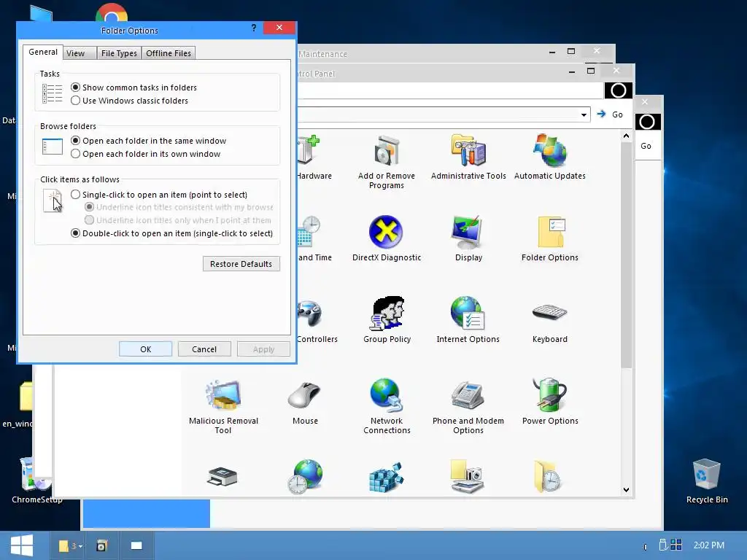Click Restore Defaults button

click(241, 264)
